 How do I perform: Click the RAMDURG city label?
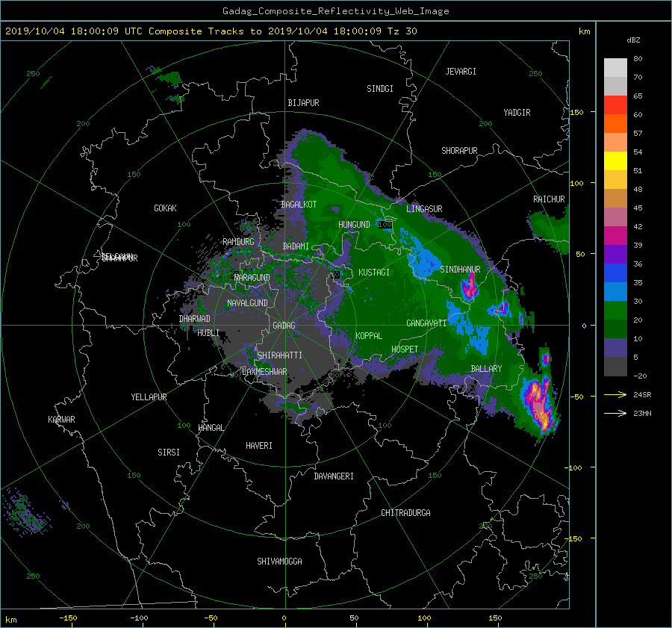click(x=238, y=242)
